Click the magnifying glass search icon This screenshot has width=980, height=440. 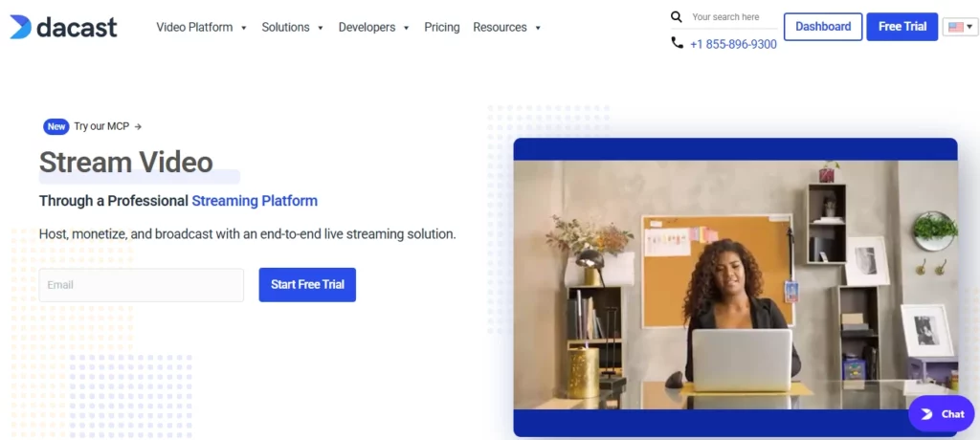tap(677, 17)
